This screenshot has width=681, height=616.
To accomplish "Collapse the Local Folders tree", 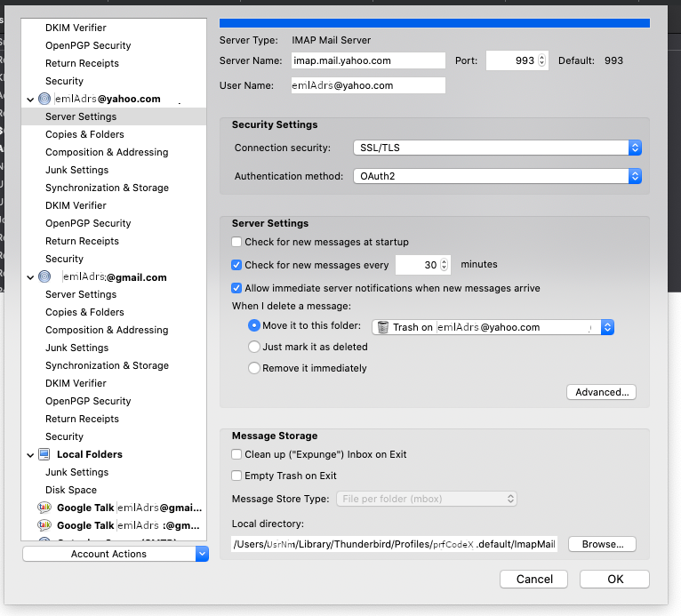I will [30, 455].
